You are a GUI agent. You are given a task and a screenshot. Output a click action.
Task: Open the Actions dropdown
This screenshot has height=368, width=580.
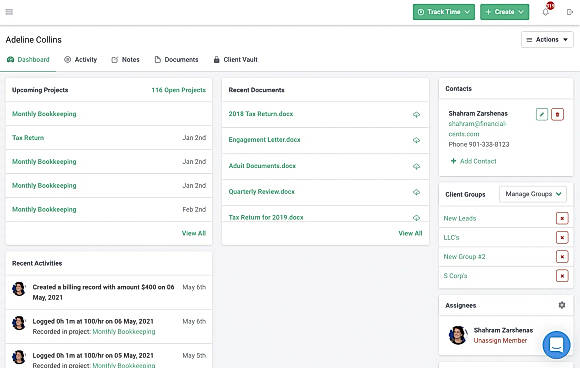(x=547, y=40)
